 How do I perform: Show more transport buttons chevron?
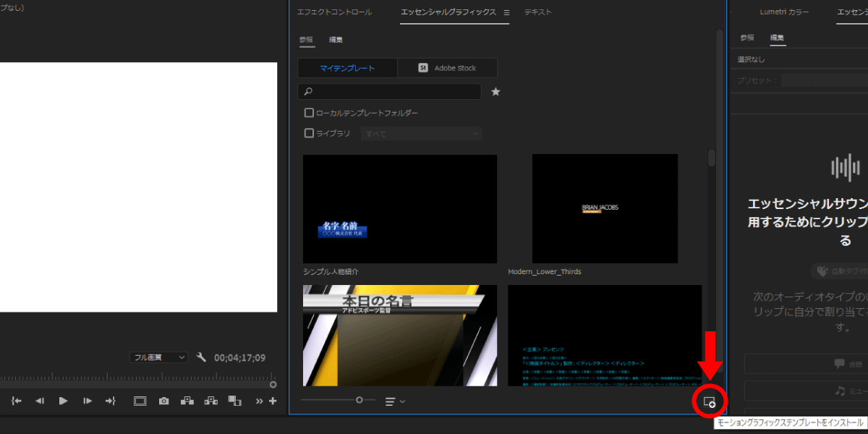pos(259,401)
